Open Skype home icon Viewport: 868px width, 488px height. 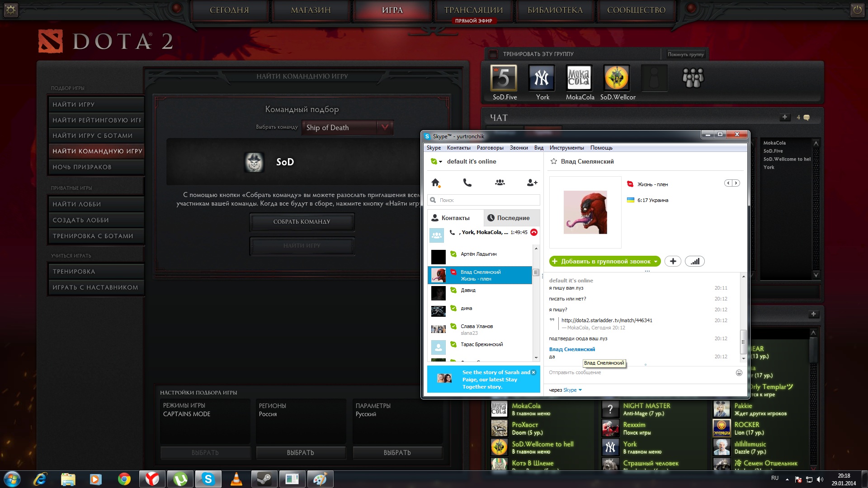[436, 183]
